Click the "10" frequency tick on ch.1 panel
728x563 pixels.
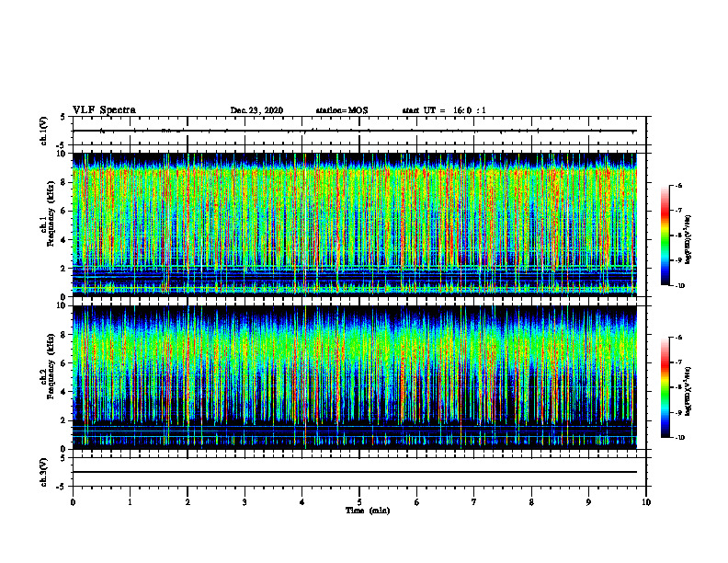(x=63, y=154)
